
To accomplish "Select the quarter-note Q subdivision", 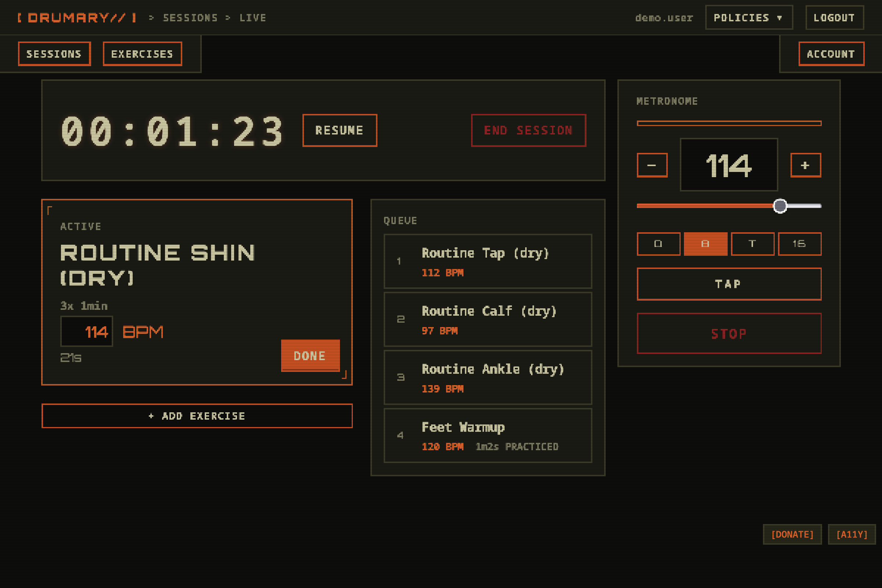I will (x=658, y=244).
